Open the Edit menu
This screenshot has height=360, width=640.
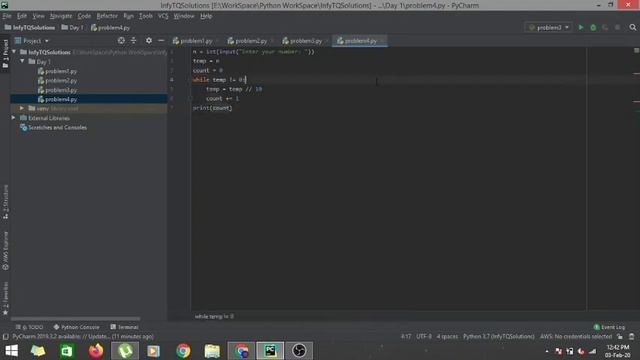[x=22, y=16]
